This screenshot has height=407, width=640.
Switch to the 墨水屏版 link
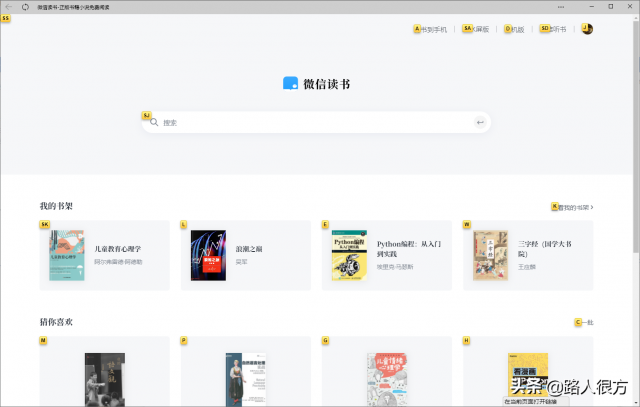click(476, 29)
